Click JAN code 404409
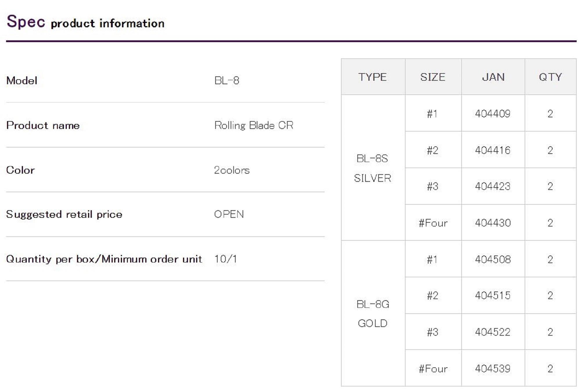581x392 pixels. coord(493,114)
